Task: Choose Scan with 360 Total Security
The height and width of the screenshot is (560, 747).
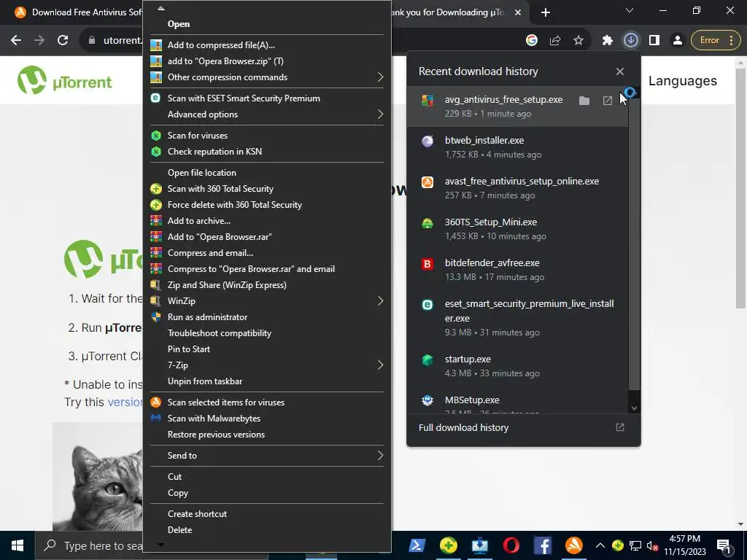Action: pyautogui.click(x=267, y=189)
